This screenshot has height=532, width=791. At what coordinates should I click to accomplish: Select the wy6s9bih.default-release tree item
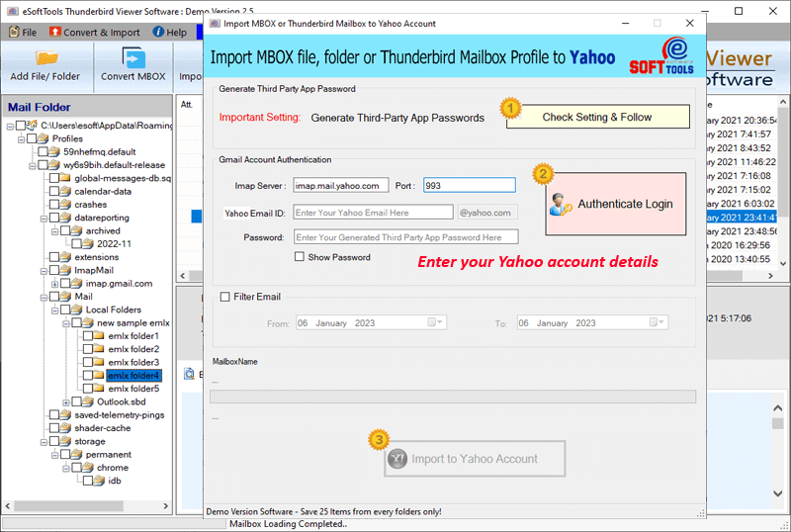pos(114,165)
